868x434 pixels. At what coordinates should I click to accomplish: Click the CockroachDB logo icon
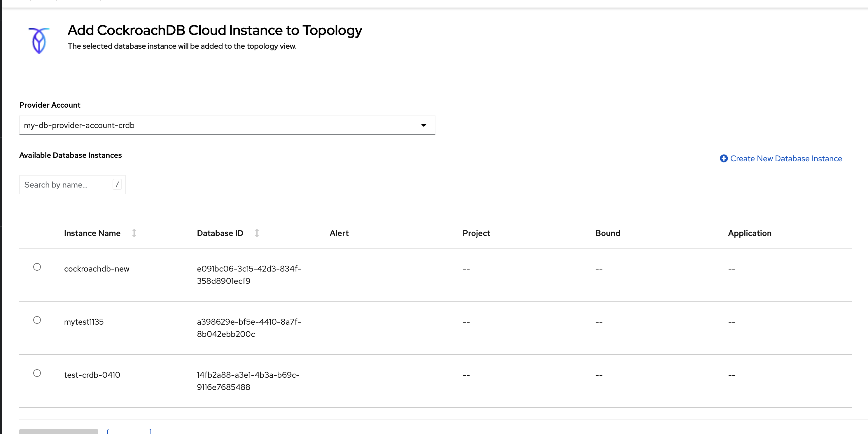point(39,41)
